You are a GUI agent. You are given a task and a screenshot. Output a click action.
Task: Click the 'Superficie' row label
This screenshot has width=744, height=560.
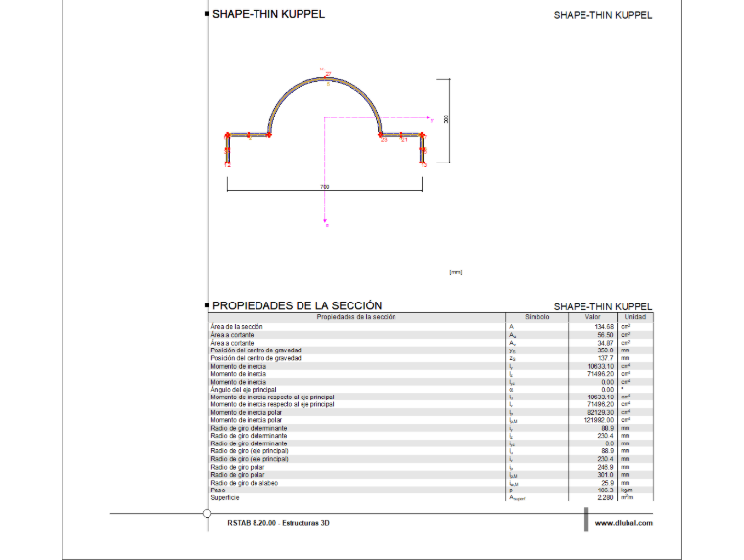[x=225, y=497]
